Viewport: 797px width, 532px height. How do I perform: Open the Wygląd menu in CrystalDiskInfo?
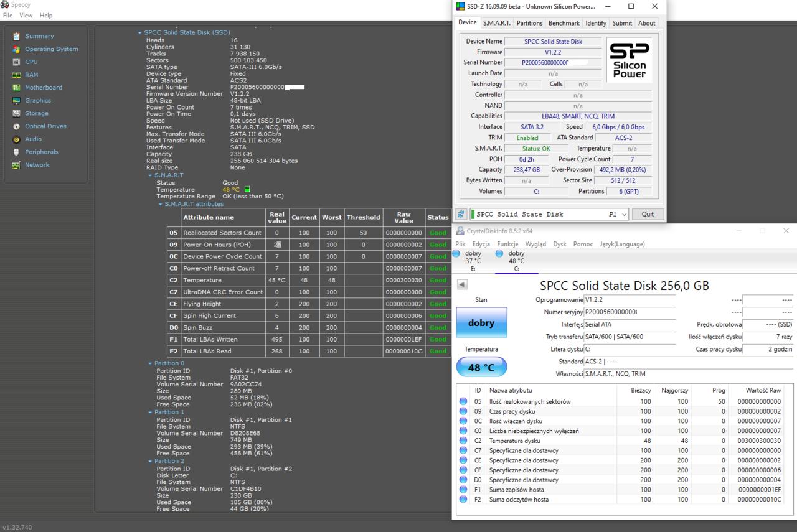tap(535, 244)
